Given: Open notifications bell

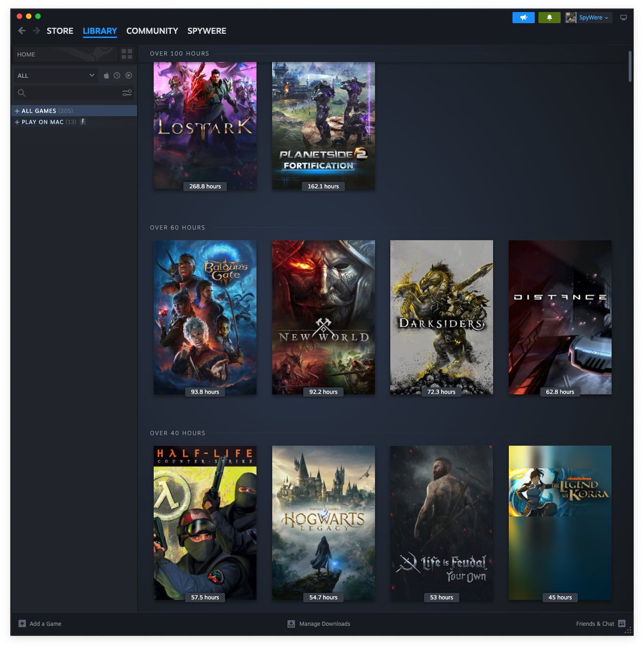Looking at the screenshot, I should pyautogui.click(x=549, y=18).
